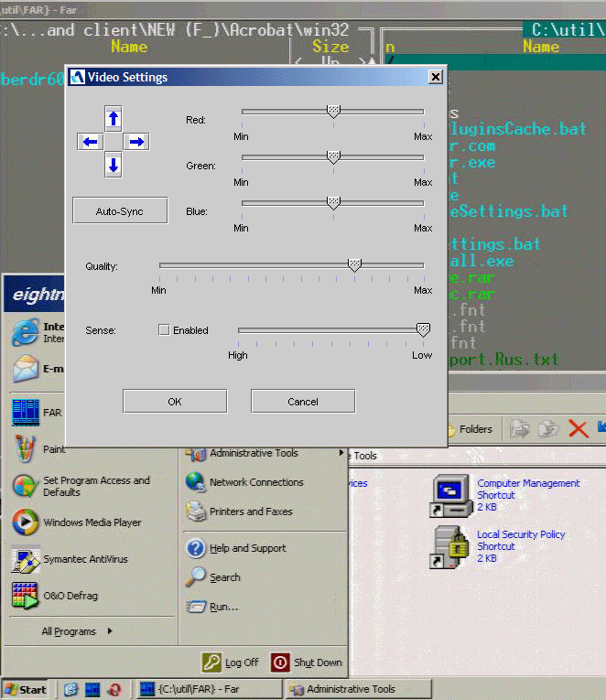Click the Start button
The width and height of the screenshot is (606, 700).
coord(26,689)
